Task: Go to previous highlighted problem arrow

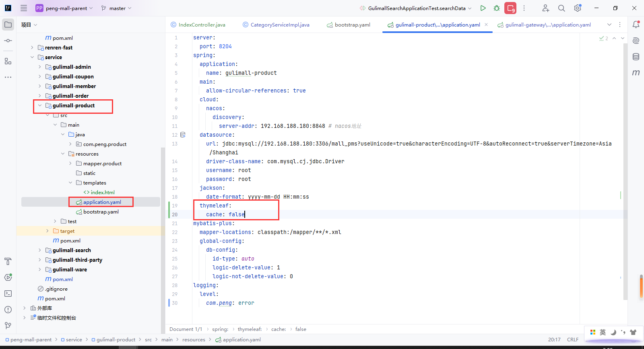Action: coord(614,38)
